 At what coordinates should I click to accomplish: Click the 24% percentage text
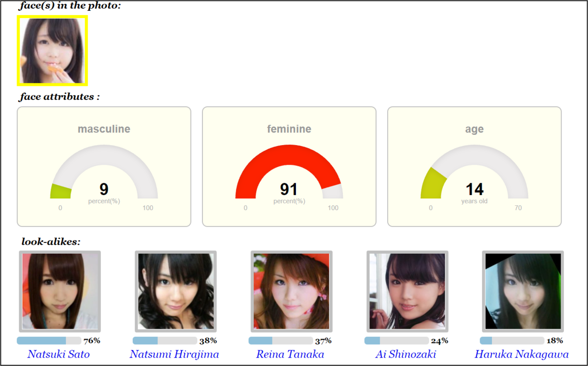(440, 341)
